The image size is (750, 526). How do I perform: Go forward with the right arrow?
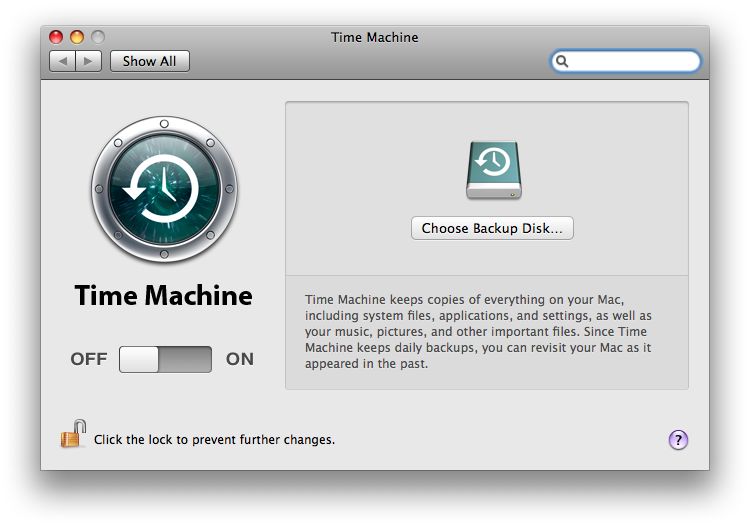click(x=88, y=61)
